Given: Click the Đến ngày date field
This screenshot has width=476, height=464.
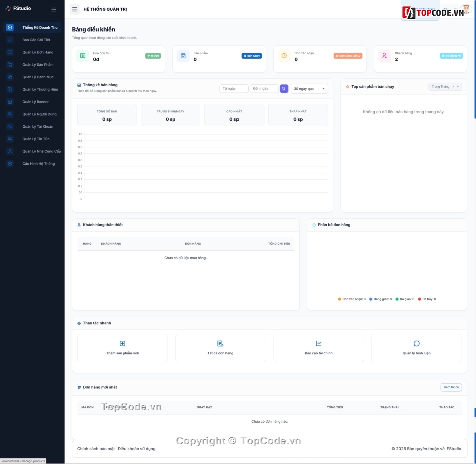Looking at the screenshot, I should coord(264,89).
